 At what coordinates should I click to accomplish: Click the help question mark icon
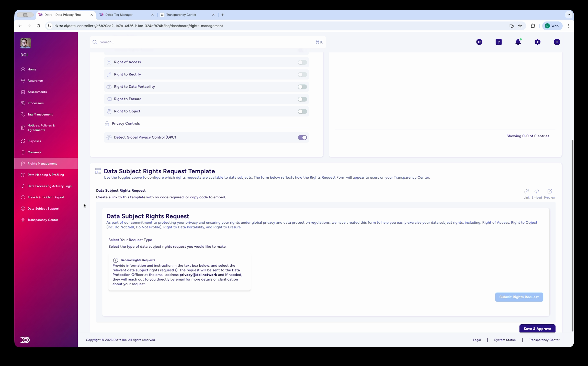499,42
